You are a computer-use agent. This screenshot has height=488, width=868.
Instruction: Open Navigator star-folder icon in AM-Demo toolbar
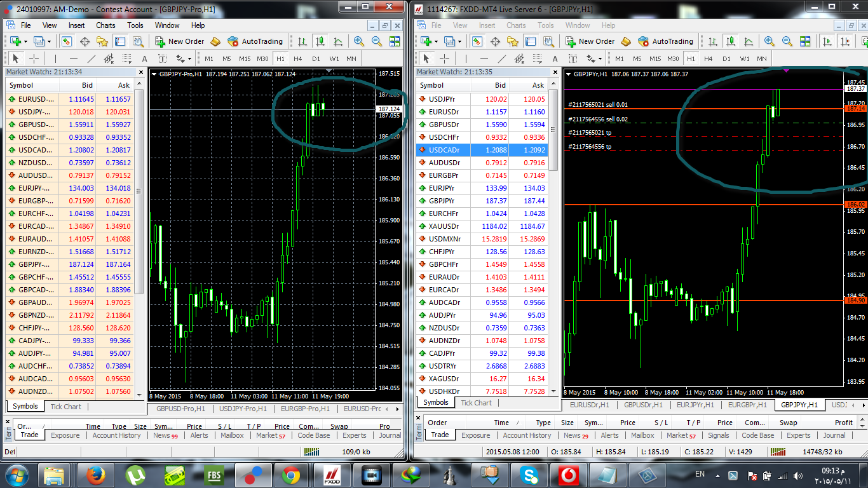click(102, 41)
